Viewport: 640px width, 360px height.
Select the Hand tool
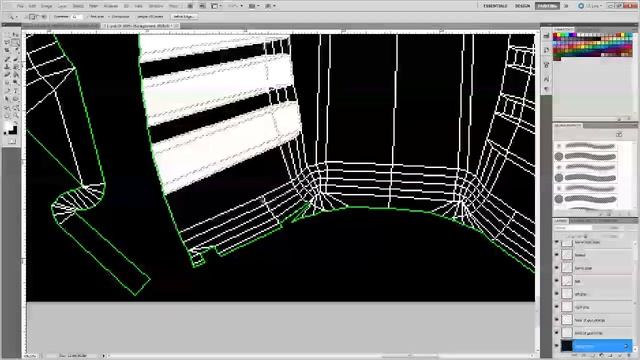7,116
